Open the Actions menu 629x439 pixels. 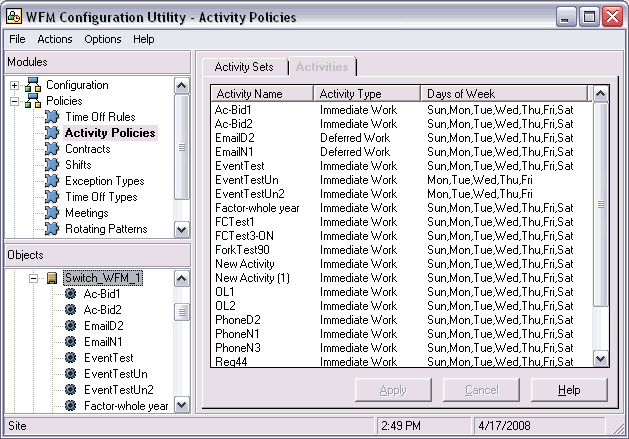pos(55,39)
